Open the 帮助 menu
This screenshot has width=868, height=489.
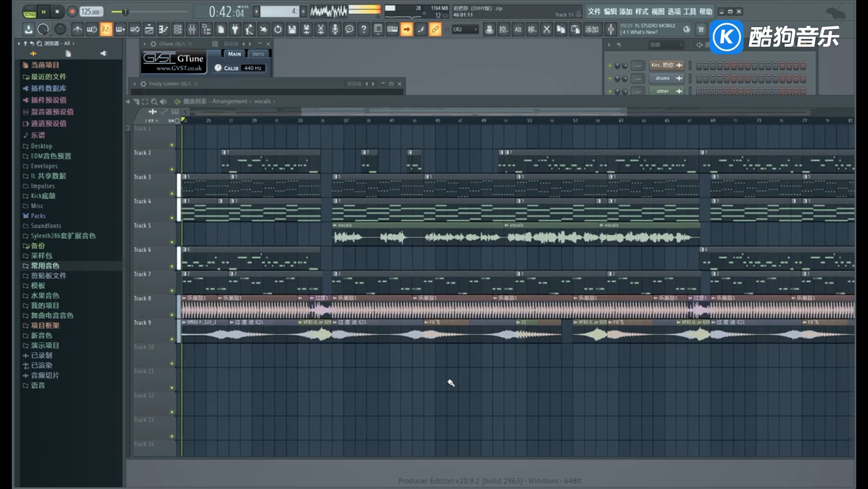[706, 12]
